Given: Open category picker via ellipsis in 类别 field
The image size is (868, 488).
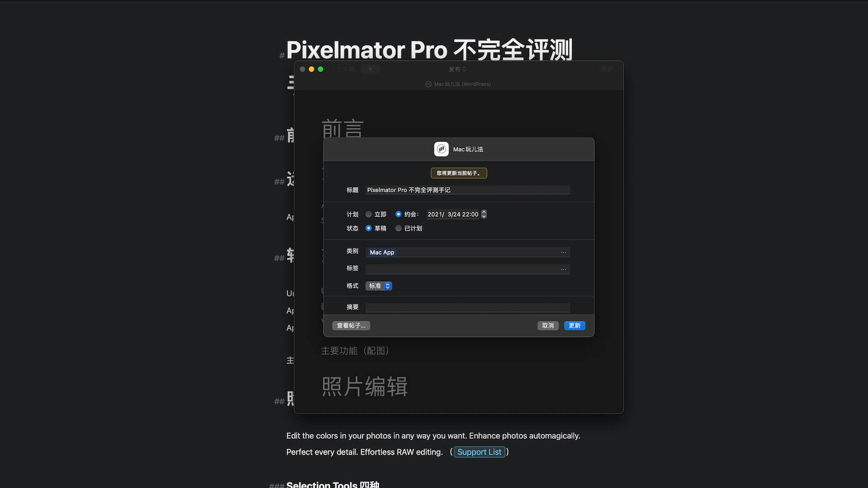Looking at the screenshot, I should click(x=563, y=252).
